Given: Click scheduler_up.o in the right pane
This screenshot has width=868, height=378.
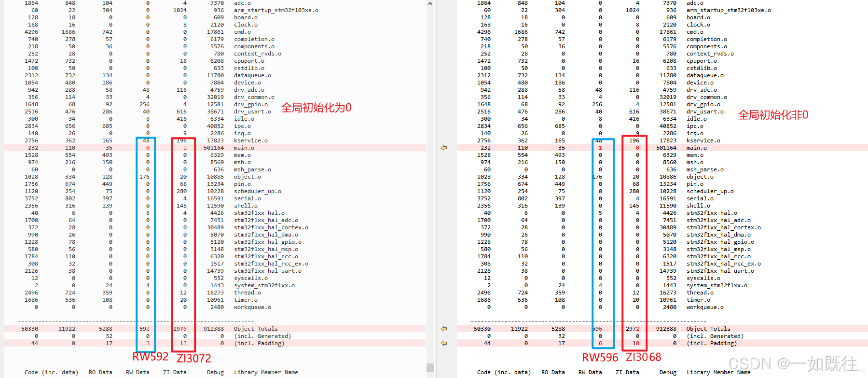Looking at the screenshot, I should [x=710, y=191].
